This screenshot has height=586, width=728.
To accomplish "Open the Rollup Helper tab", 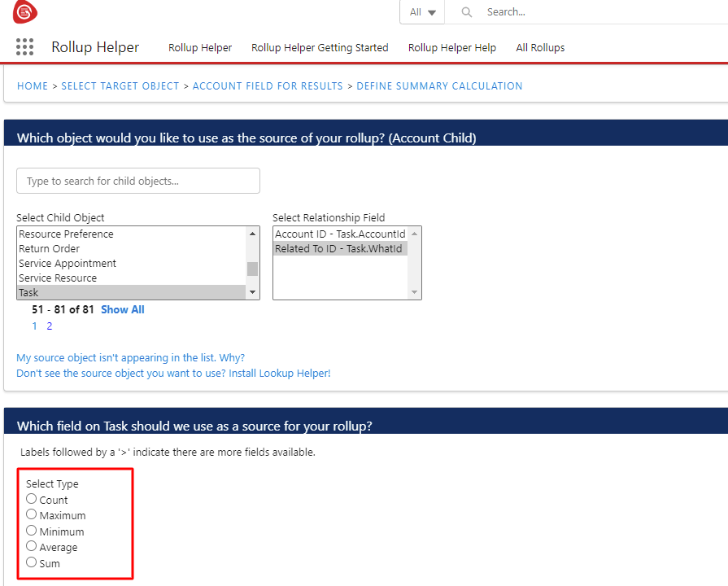I will (x=200, y=47).
